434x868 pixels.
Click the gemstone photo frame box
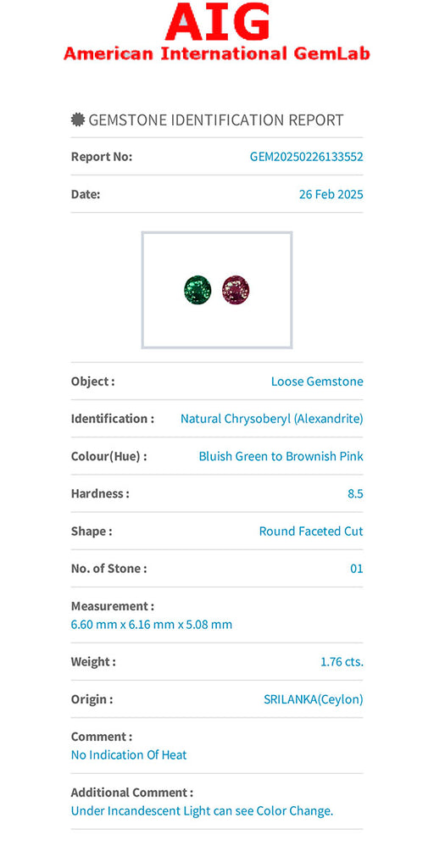point(217,290)
